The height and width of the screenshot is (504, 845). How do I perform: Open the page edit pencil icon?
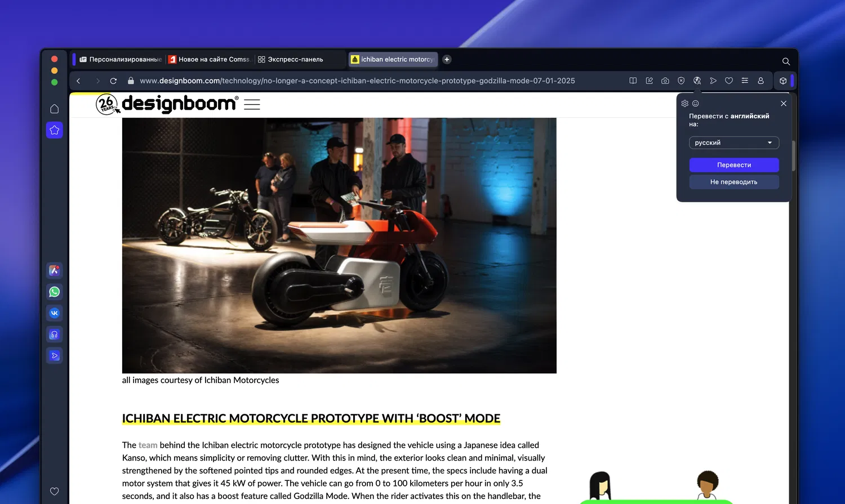coord(649,81)
